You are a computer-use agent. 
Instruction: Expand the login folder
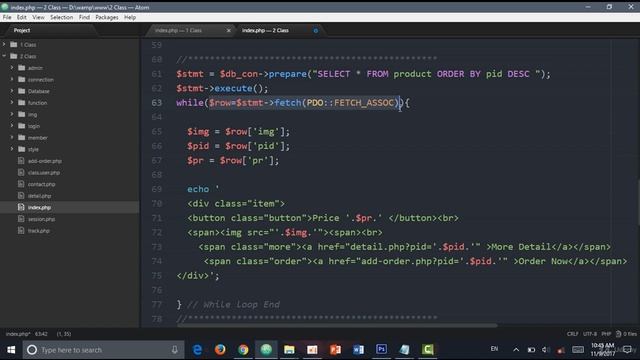click(x=12, y=126)
